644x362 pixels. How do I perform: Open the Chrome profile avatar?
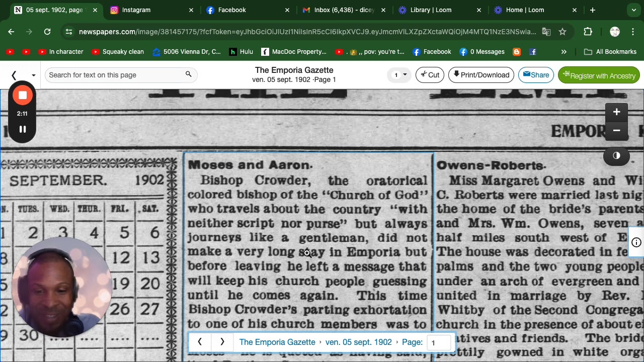click(615, 32)
